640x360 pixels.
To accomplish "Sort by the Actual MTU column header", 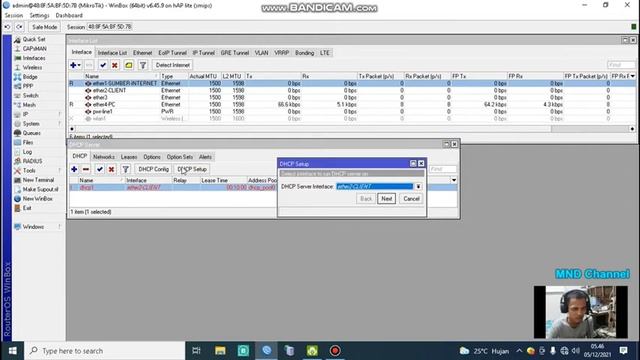I will click(204, 76).
